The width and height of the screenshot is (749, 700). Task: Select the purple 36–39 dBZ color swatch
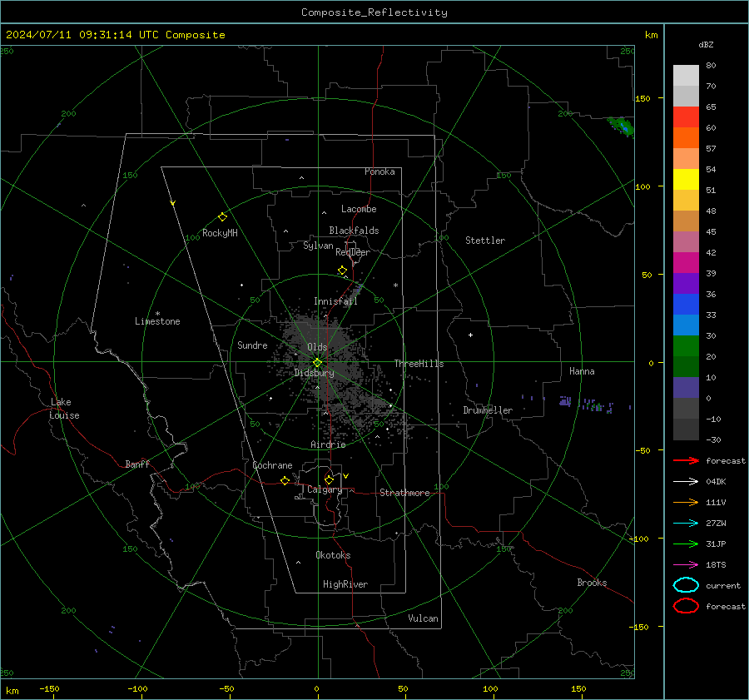tap(686, 283)
